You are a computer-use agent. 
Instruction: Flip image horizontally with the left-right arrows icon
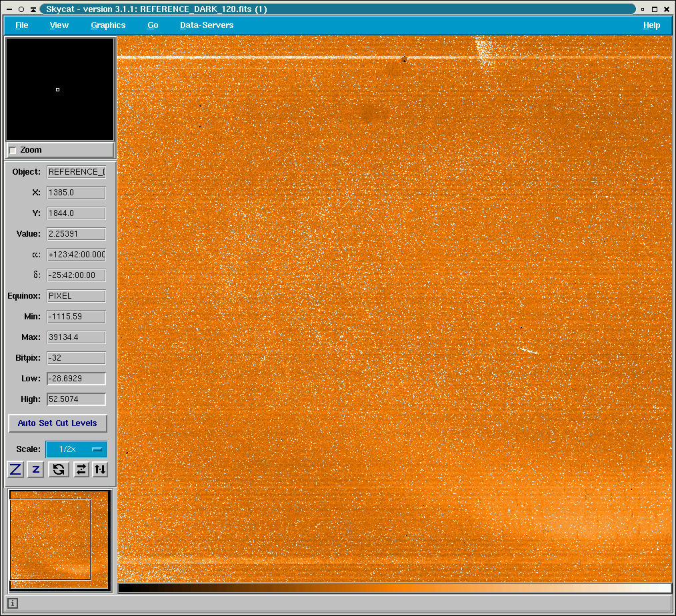[81, 469]
